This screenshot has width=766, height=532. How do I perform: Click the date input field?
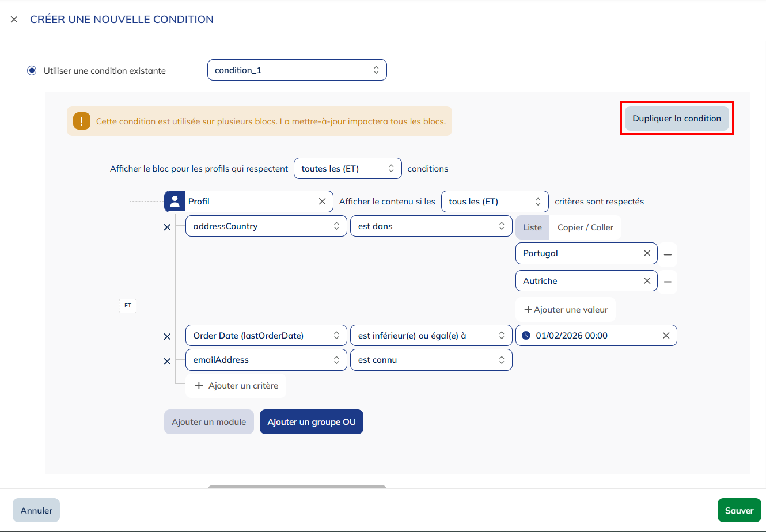pos(593,336)
